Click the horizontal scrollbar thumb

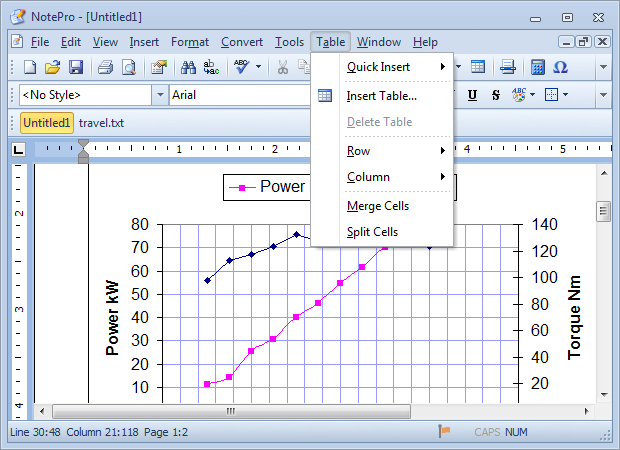pos(231,411)
